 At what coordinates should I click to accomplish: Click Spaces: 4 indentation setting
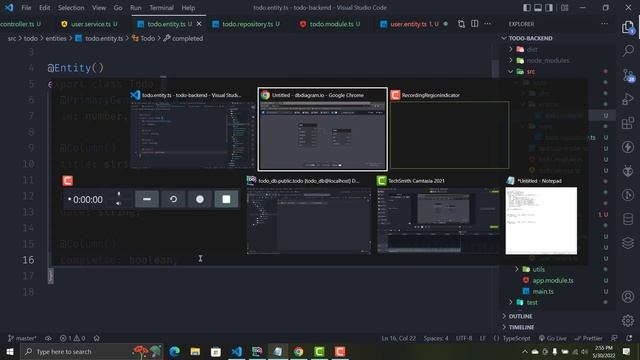point(436,338)
